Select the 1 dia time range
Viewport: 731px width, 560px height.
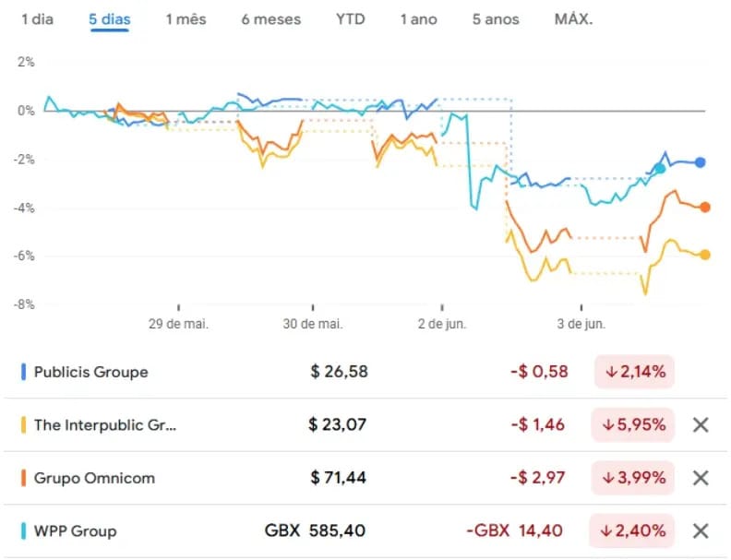(38, 19)
